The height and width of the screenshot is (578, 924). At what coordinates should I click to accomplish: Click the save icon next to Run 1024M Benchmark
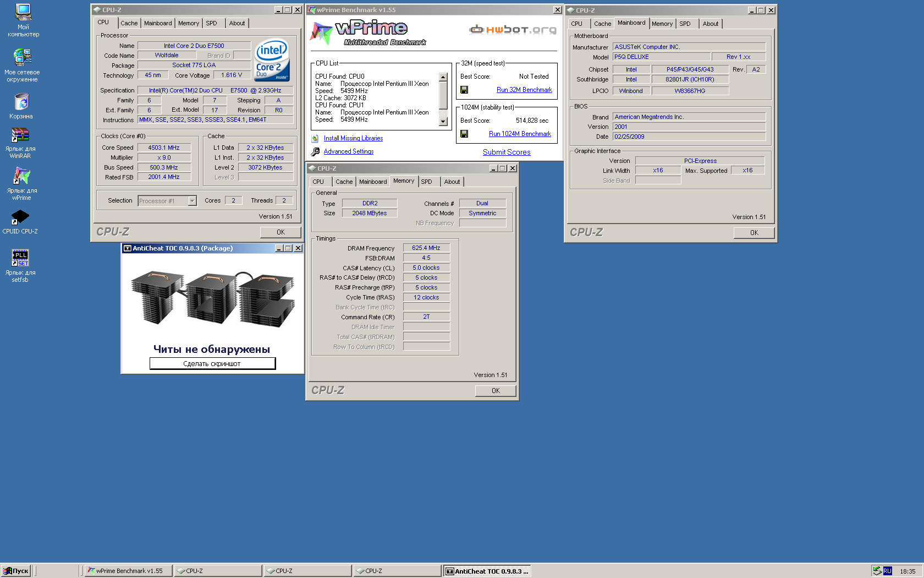[x=464, y=134]
